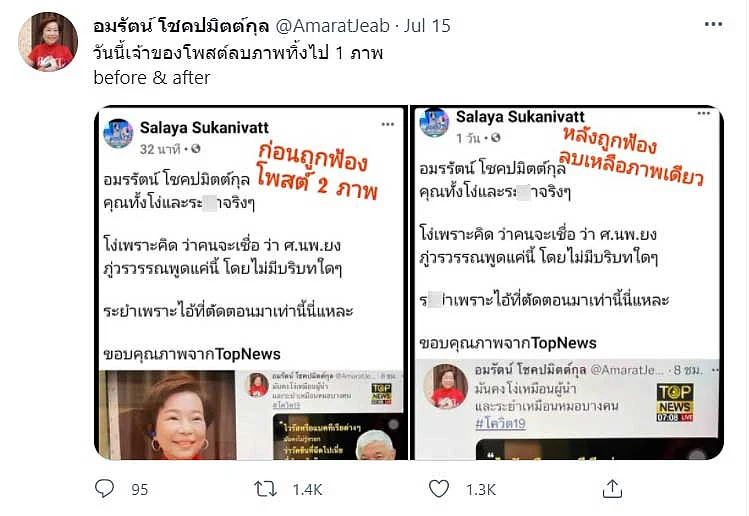Image resolution: width=749 pixels, height=516 pixels.
Task: Like the tweet with the heart icon
Action: (x=439, y=489)
